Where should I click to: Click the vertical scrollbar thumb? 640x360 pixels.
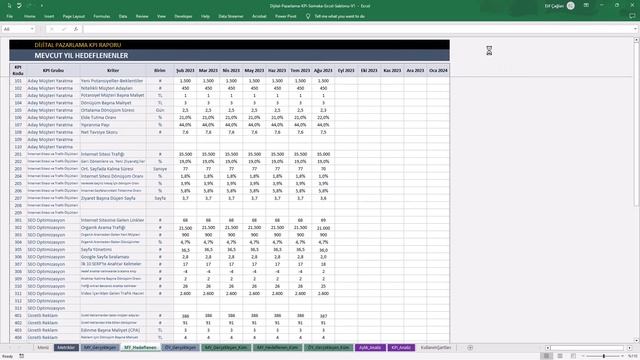(636, 124)
